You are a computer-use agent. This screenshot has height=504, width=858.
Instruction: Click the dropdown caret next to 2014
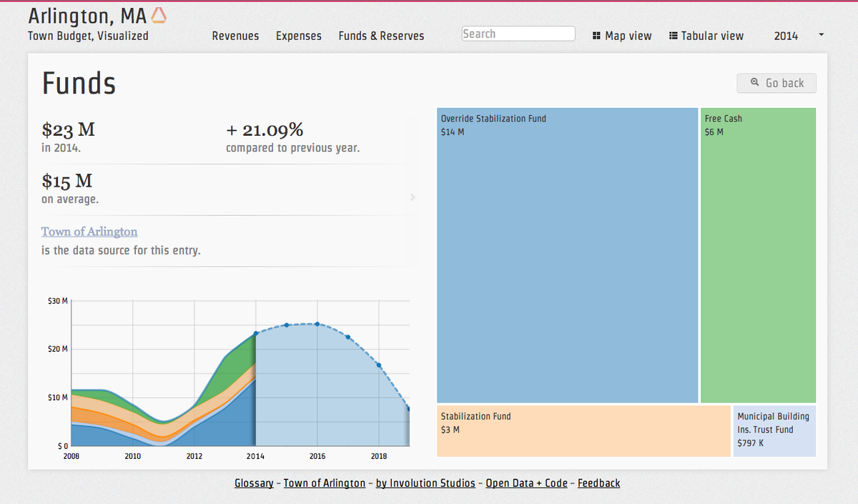(821, 34)
